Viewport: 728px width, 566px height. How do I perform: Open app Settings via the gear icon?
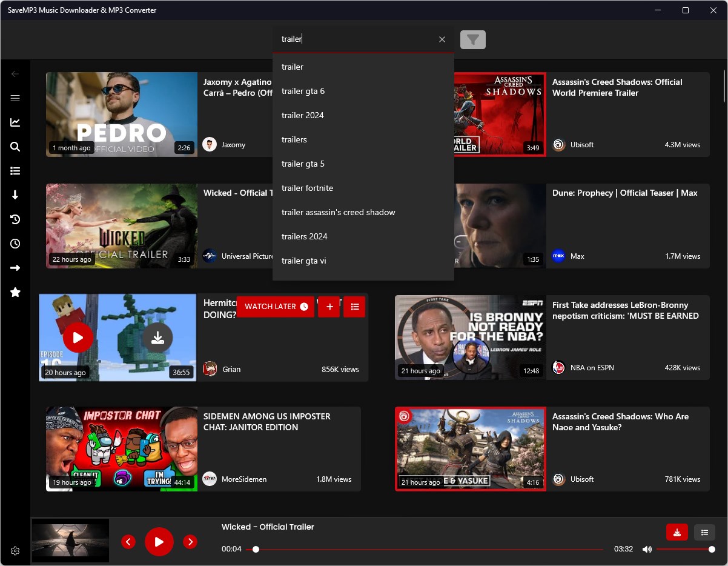tap(15, 550)
